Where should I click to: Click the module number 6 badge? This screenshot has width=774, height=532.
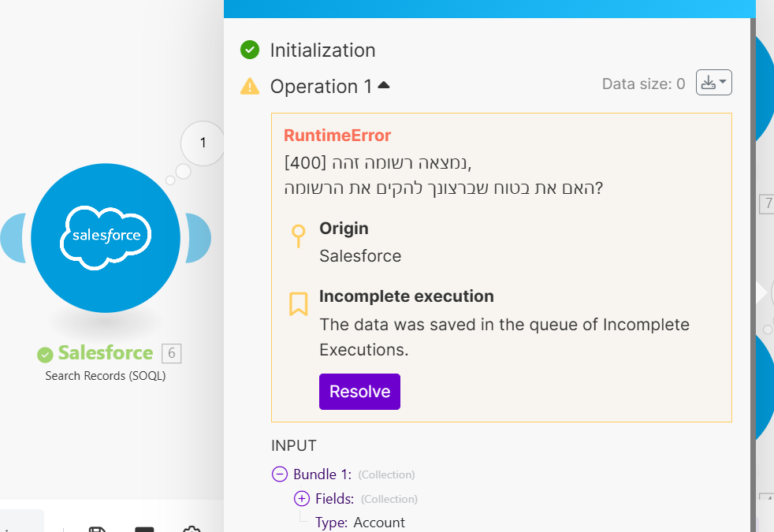(171, 354)
